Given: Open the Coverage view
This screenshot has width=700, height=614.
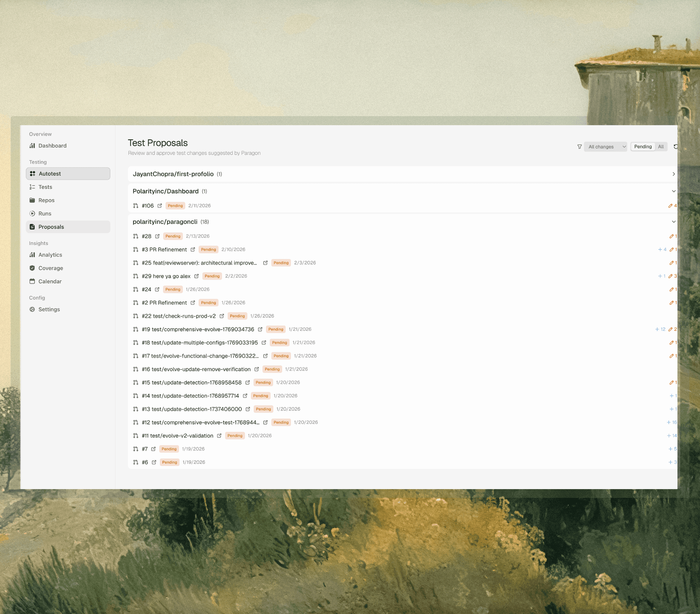Looking at the screenshot, I should click(x=51, y=268).
